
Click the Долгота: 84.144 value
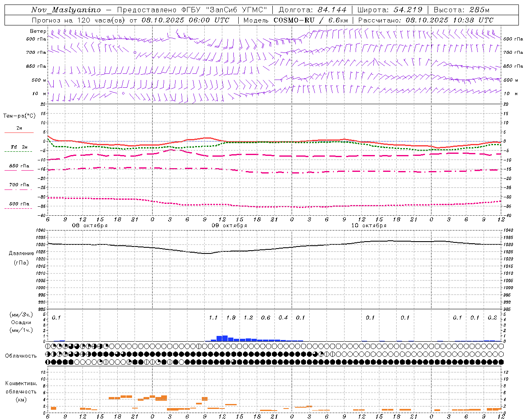click(x=312, y=10)
